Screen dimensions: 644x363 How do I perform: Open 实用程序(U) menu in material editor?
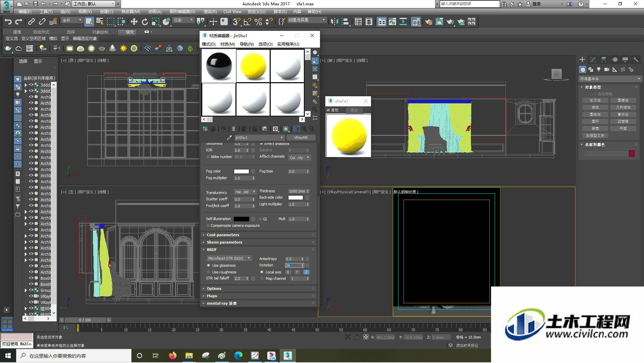click(x=288, y=44)
